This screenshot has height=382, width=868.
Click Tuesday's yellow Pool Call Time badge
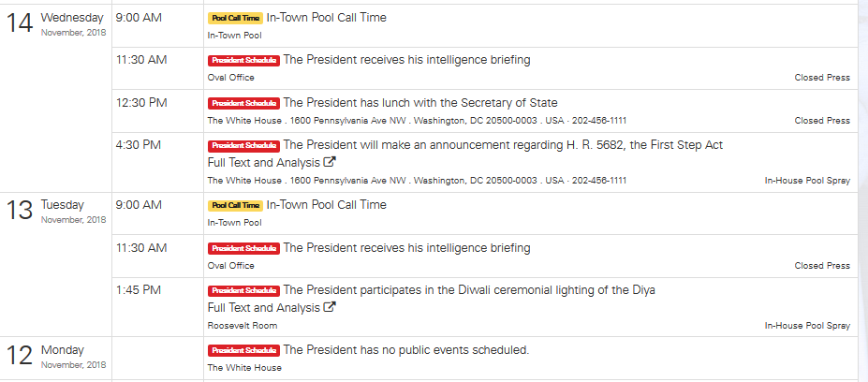tap(235, 205)
